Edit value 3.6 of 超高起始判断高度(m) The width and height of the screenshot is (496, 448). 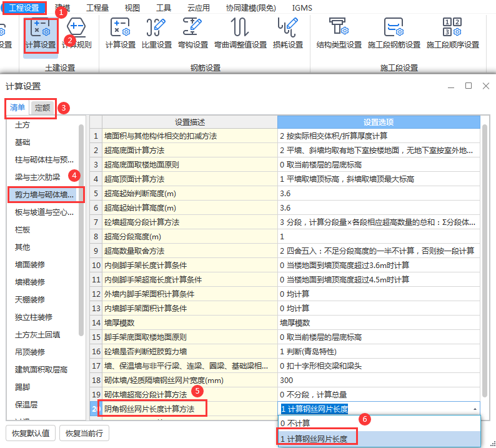[379, 194]
